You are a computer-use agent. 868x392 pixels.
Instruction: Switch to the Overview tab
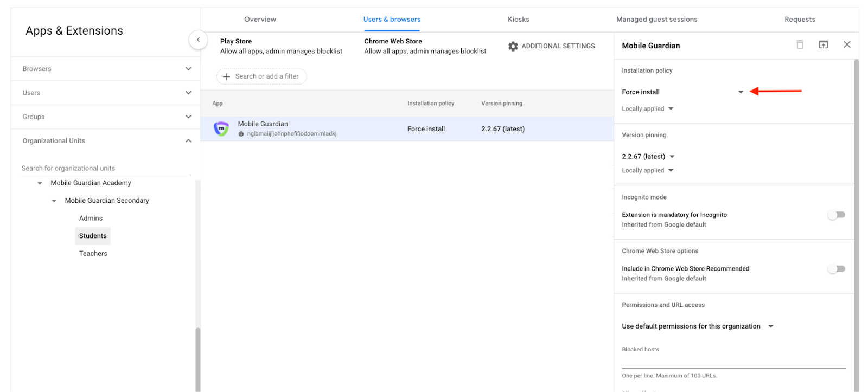[x=260, y=20]
